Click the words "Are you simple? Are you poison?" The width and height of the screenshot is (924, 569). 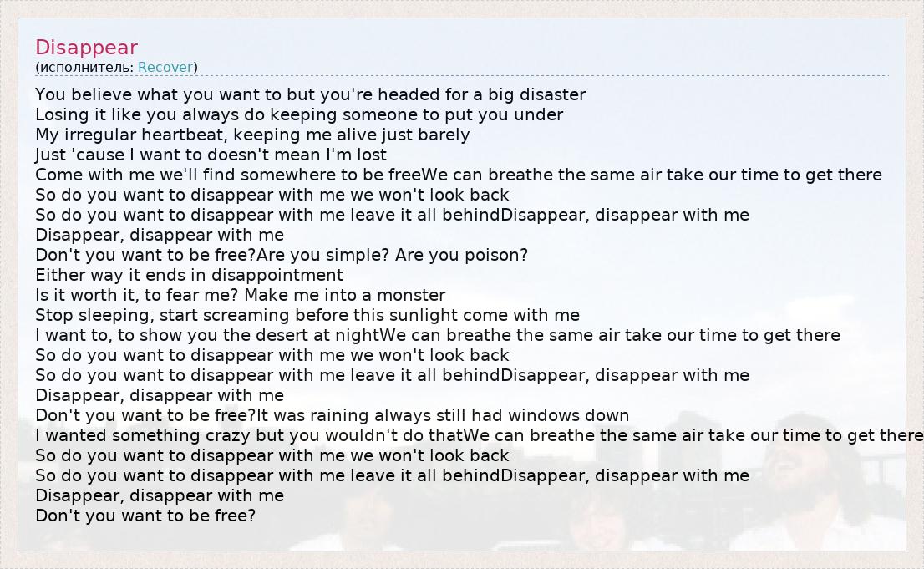392,255
